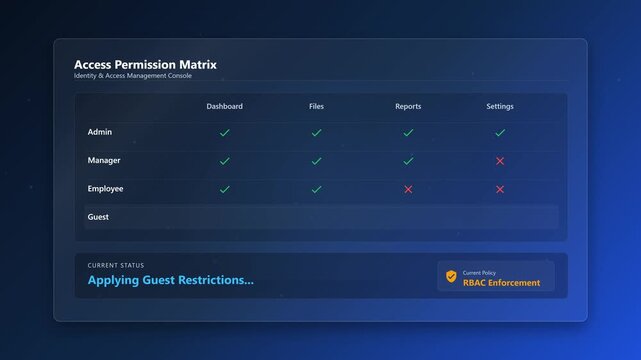This screenshot has height=360, width=641.
Task: Click Employee's Files checkmark
Action: (x=316, y=189)
